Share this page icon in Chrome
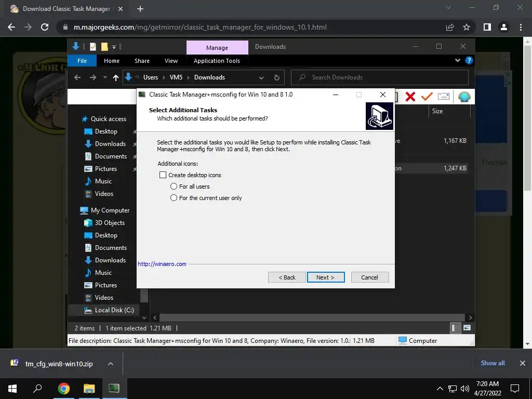 click(x=450, y=27)
